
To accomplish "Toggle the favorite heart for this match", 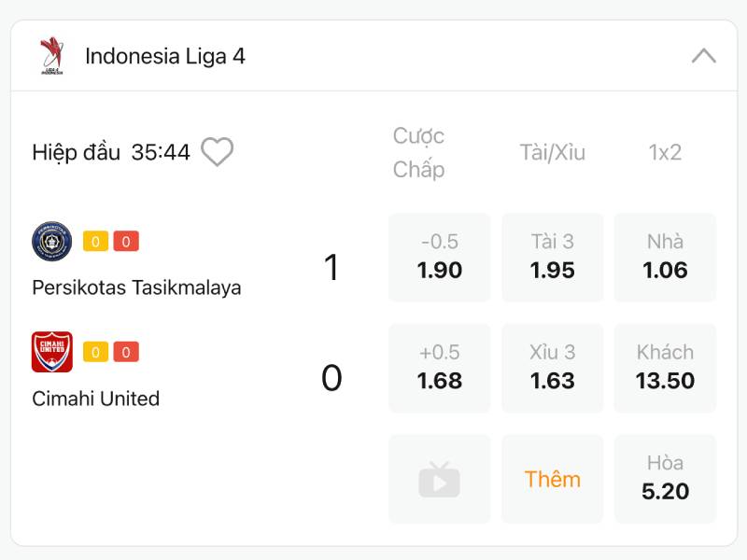I will [x=218, y=152].
